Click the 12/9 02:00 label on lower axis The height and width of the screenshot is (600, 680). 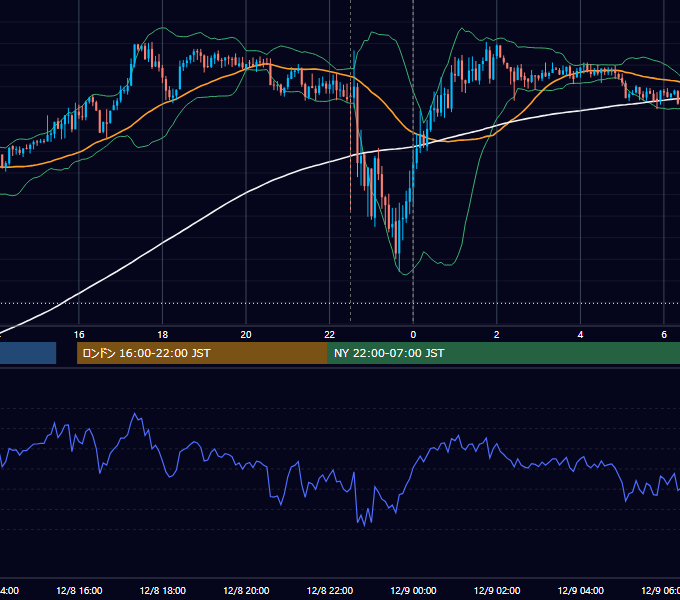coord(497,591)
